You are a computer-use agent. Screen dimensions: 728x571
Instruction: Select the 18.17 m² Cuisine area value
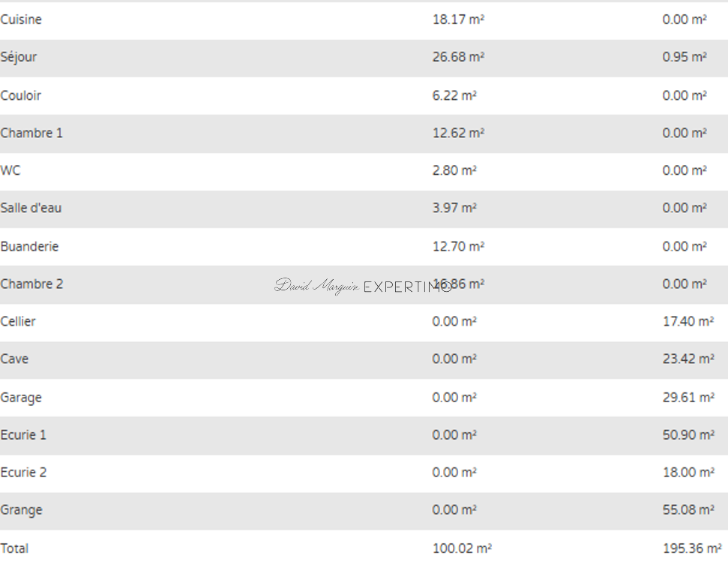click(458, 20)
